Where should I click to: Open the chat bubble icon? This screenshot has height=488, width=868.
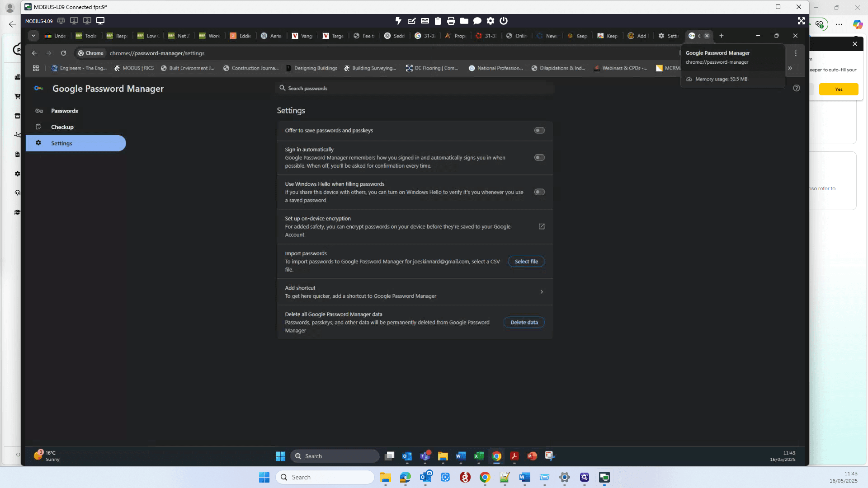[x=477, y=21]
